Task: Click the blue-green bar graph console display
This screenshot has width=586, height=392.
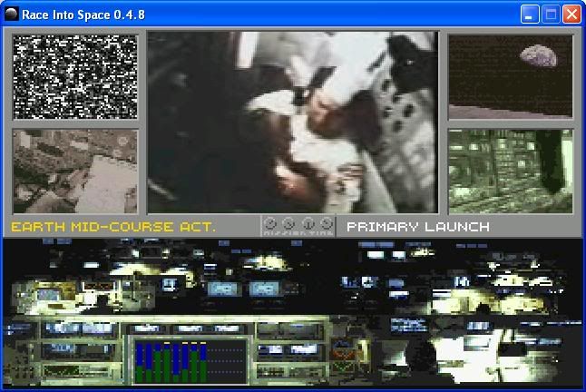Action: (x=190, y=360)
